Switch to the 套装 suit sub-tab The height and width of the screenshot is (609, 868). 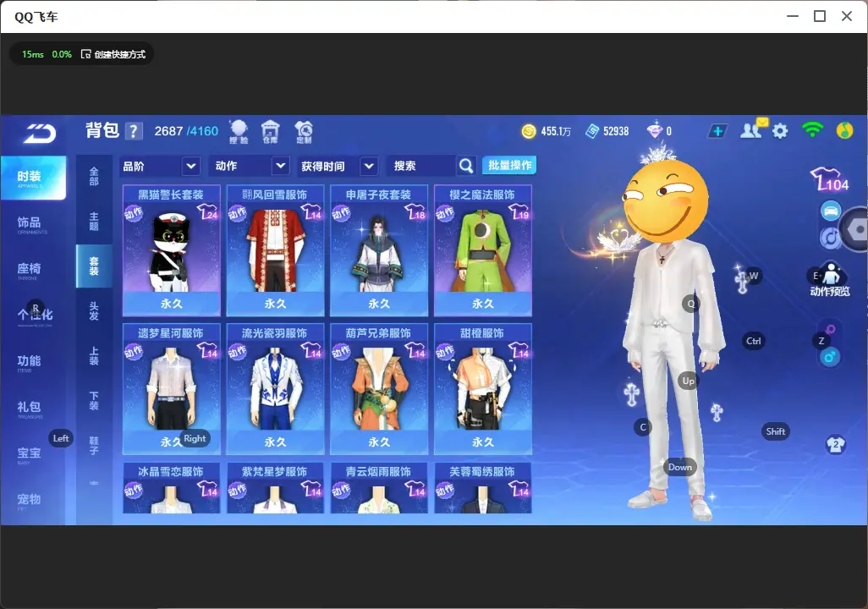[94, 266]
